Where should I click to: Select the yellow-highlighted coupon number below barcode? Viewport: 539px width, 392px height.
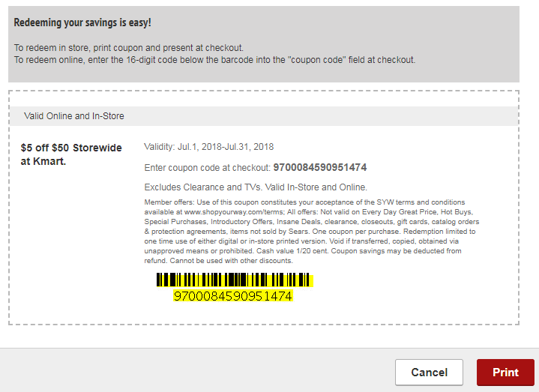[233, 296]
